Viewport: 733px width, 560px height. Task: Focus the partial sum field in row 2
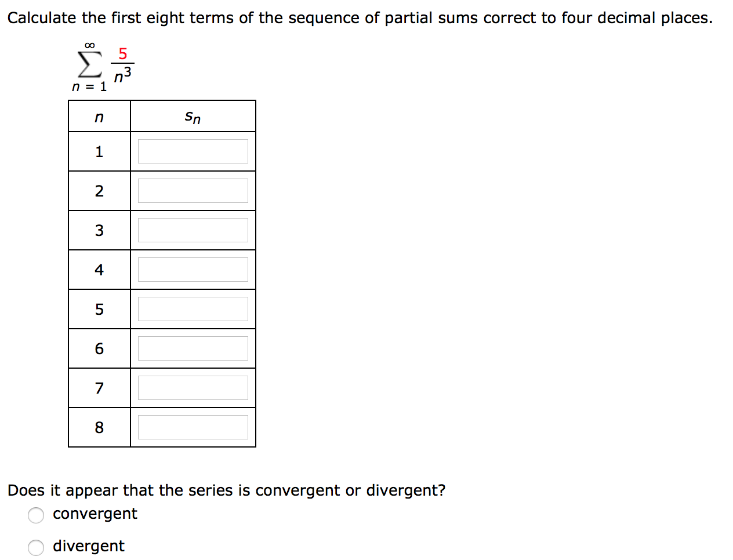pyautogui.click(x=193, y=191)
